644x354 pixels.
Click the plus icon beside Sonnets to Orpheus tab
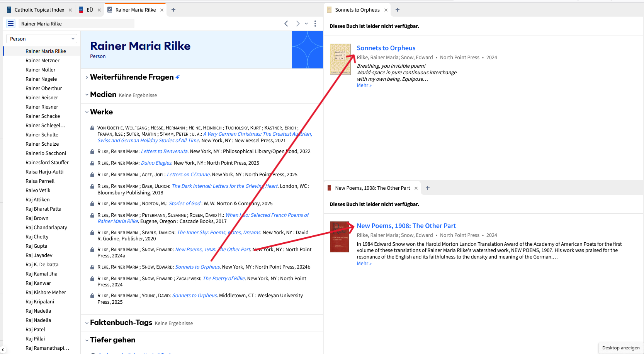tap(398, 10)
